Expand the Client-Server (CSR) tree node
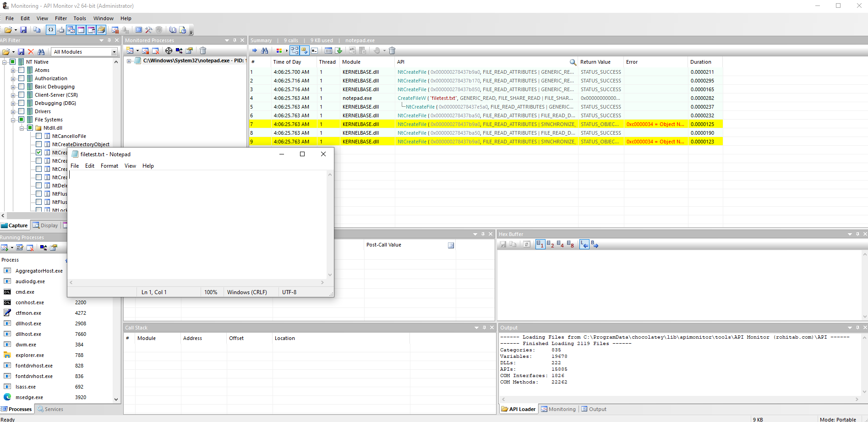Image resolution: width=868 pixels, height=422 pixels. (13, 95)
